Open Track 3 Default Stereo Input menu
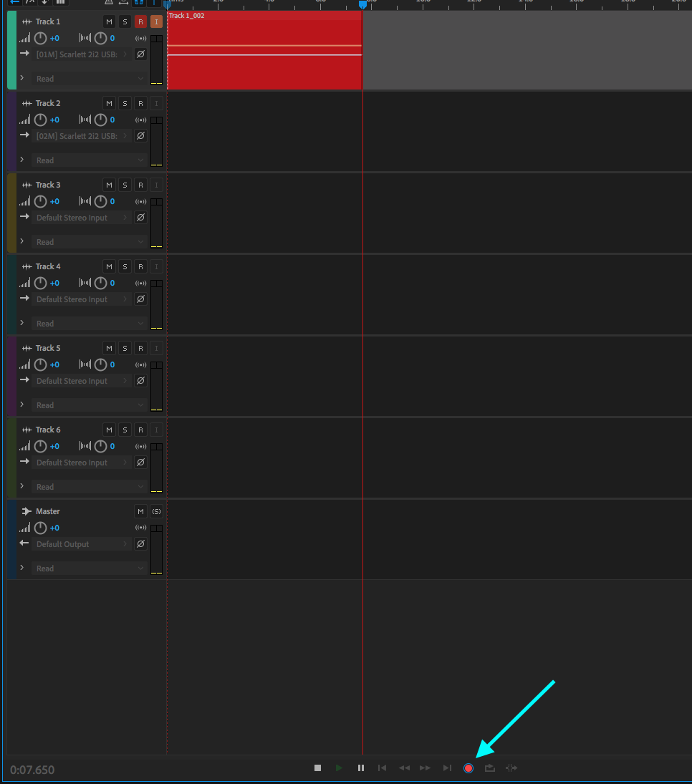The height and width of the screenshot is (784, 692). [82, 218]
